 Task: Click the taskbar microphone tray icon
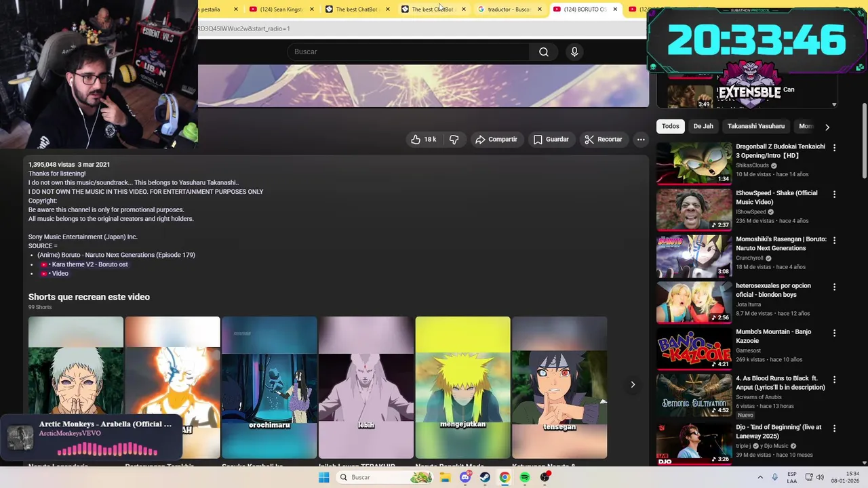(774, 477)
